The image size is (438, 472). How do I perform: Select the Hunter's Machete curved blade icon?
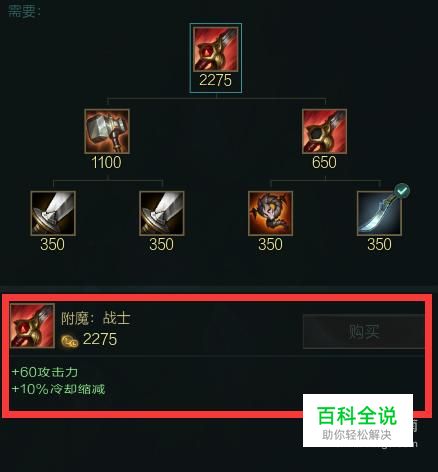379,213
